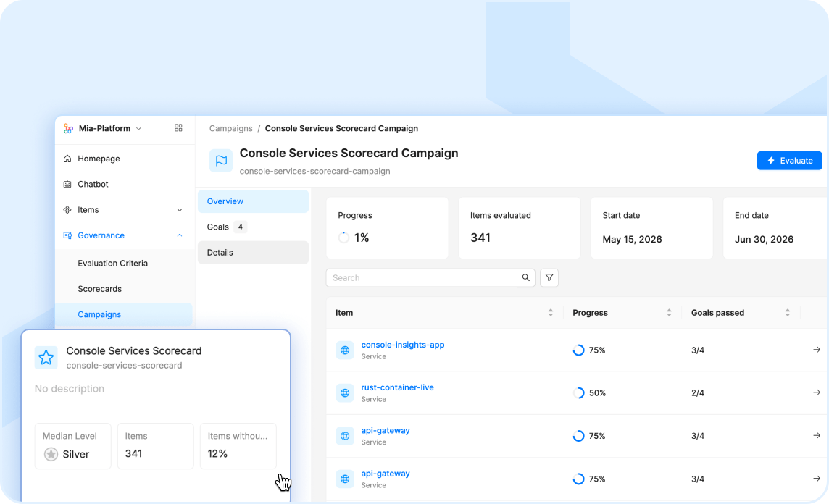Switch to the Goals tab
The image size is (829, 504).
(253, 227)
